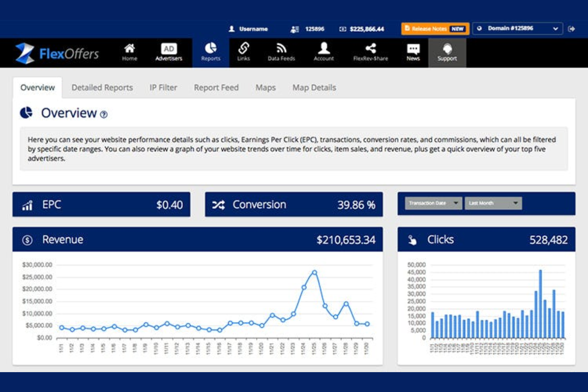Screen dimensions: 588x392
Task: Click the Username link in the header
Action: (x=253, y=29)
